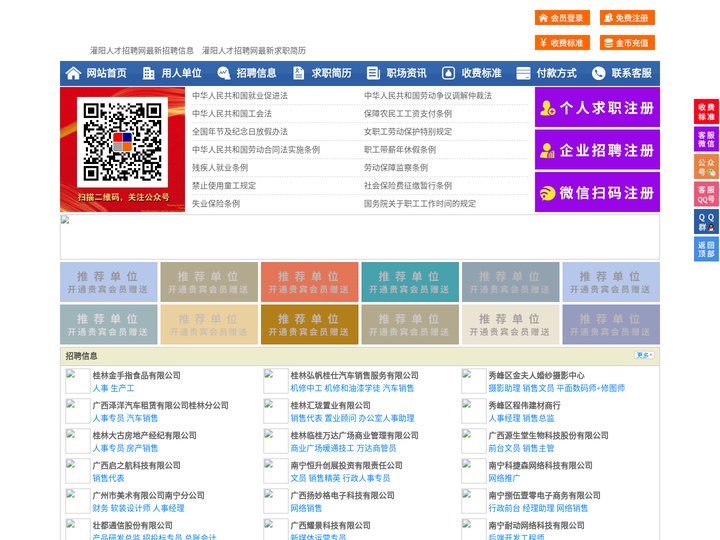Click the orange-red 推荐单位 tile
This screenshot has width=720, height=540.
[x=309, y=282]
